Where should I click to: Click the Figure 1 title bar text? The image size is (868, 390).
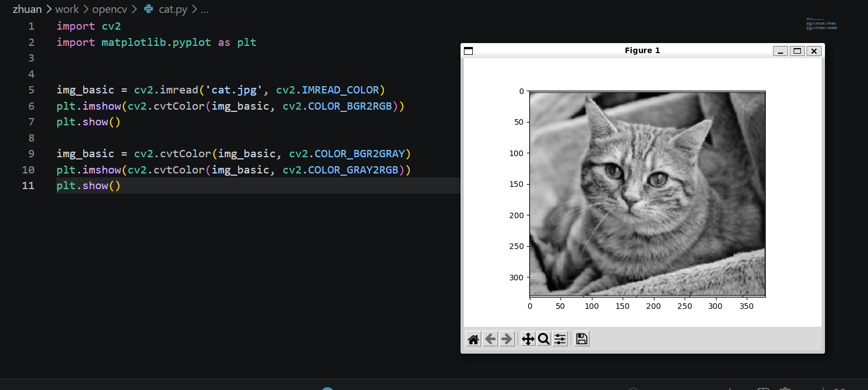642,51
